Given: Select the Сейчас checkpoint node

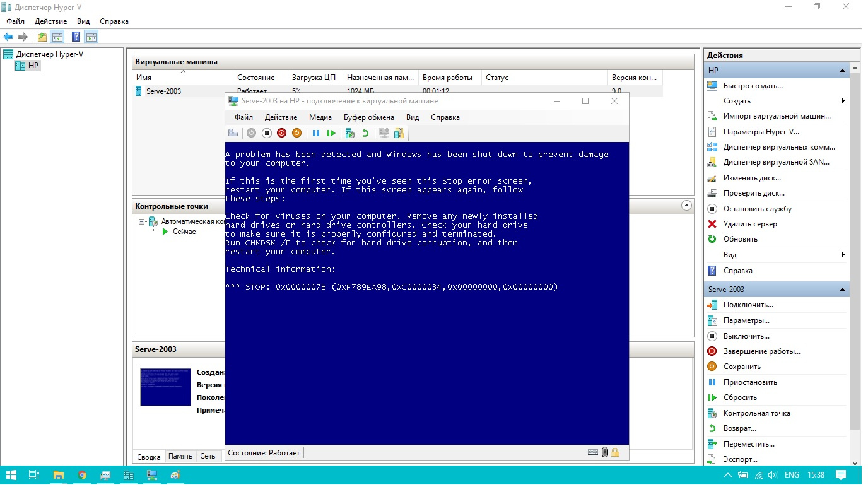Looking at the screenshot, I should click(184, 232).
